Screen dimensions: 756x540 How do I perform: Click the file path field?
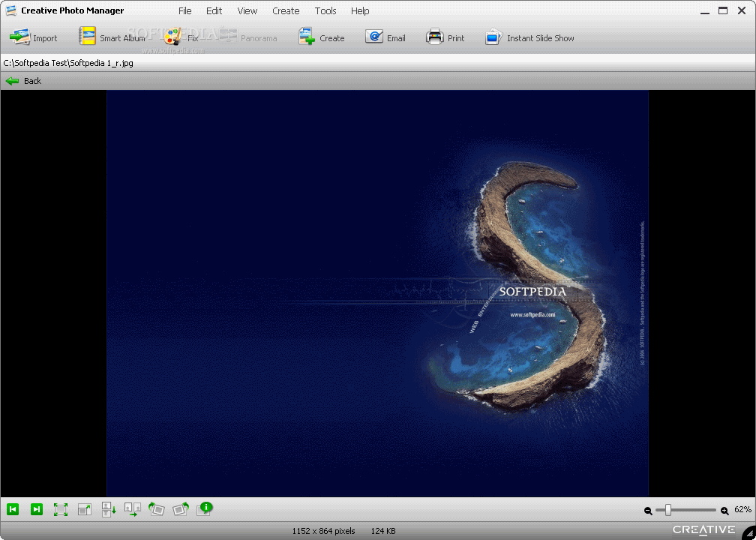(378, 63)
